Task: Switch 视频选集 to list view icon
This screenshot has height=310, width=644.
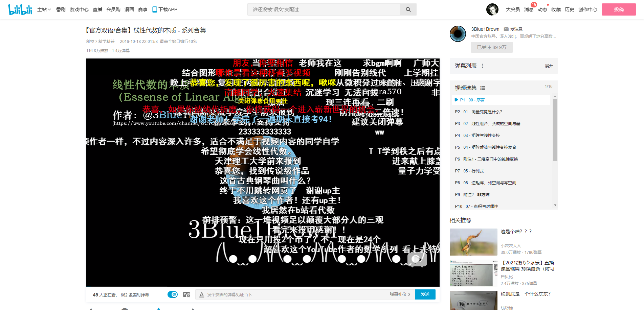Action: coord(483,88)
